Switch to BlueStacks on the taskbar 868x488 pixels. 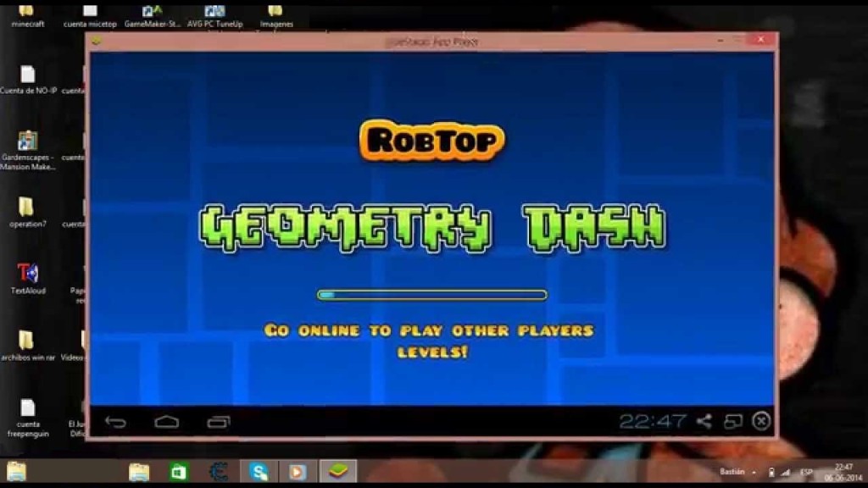pos(337,472)
